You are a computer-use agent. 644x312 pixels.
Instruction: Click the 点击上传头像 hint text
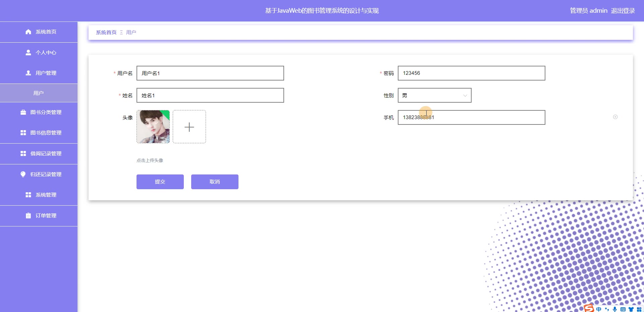pos(150,160)
